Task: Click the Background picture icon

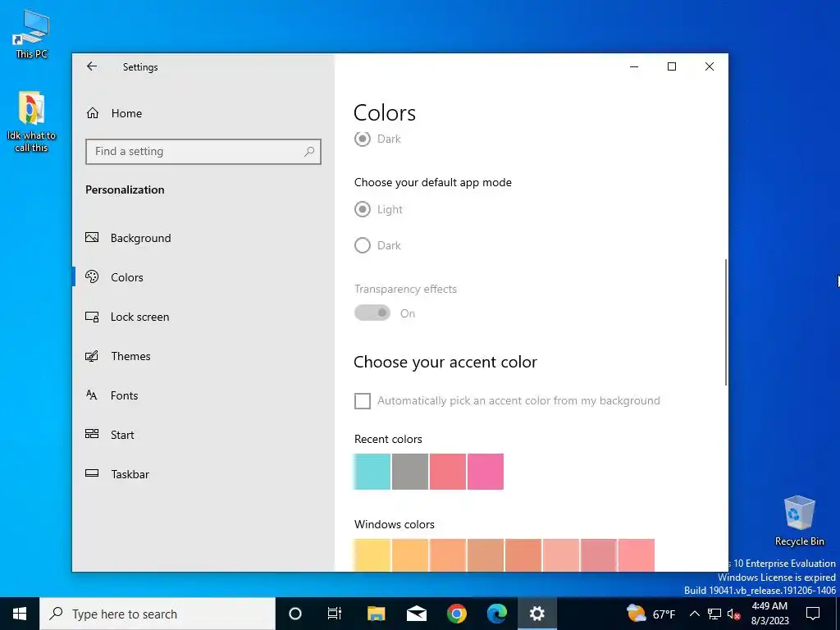Action: coord(92,237)
